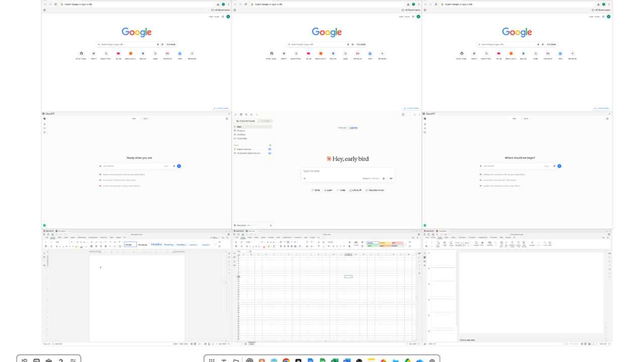The height and width of the screenshot is (362, 644).
Task: Open Design tab in presentation editor
Action: point(453,237)
